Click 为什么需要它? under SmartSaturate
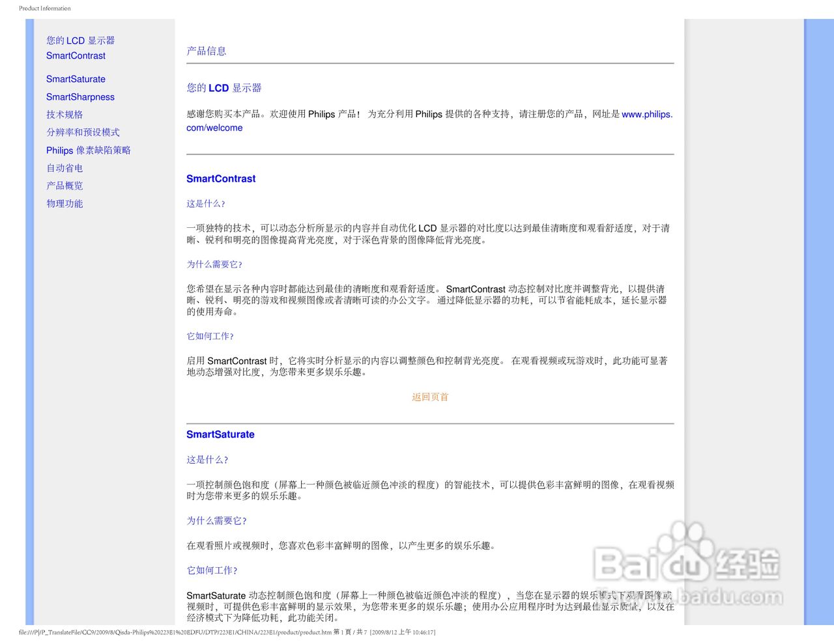834x644 pixels. (x=216, y=521)
